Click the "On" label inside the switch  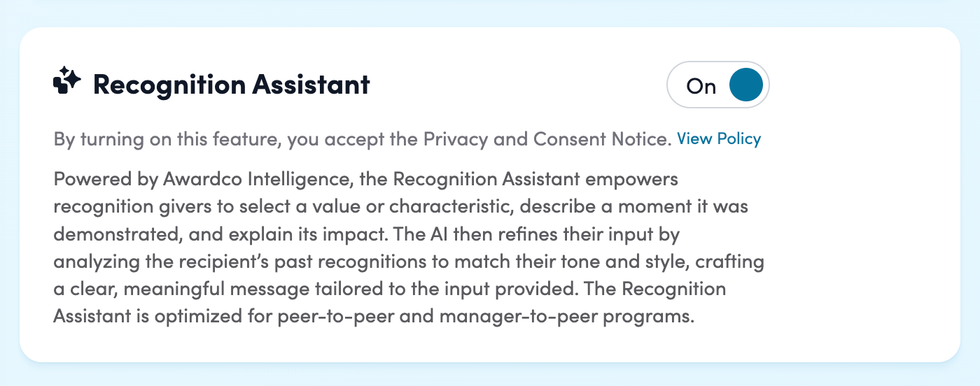701,86
